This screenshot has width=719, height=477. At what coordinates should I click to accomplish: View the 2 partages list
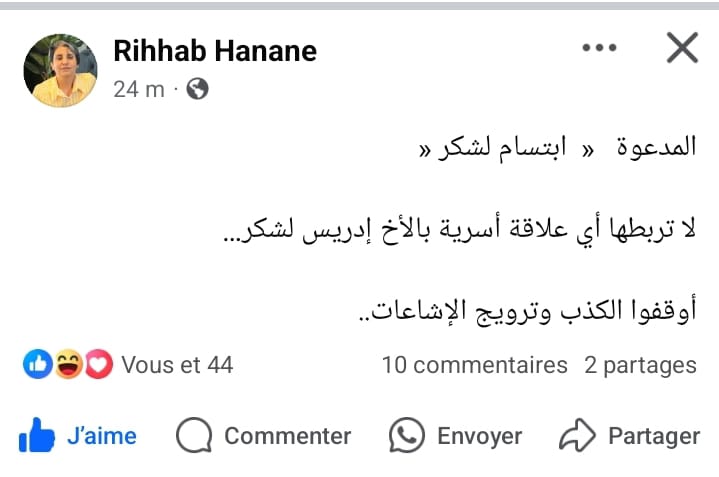click(640, 366)
